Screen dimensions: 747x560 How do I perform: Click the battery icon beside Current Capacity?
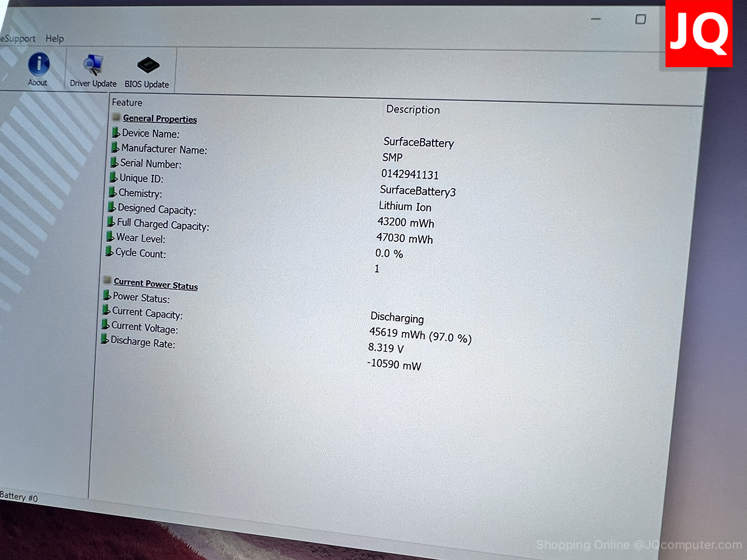tap(106, 310)
